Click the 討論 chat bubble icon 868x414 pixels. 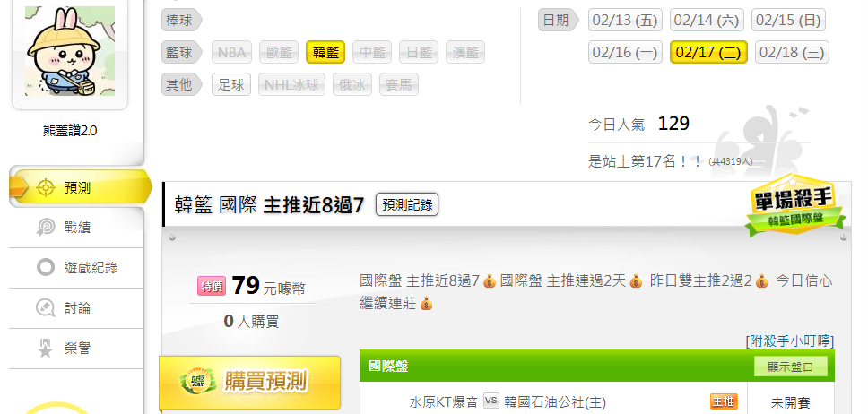click(x=46, y=308)
